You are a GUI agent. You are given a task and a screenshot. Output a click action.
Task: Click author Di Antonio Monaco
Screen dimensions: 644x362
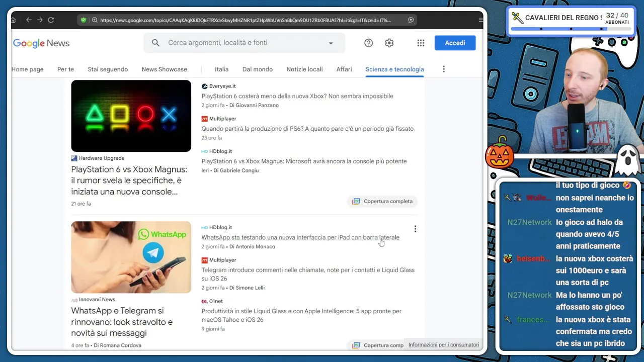(252, 246)
